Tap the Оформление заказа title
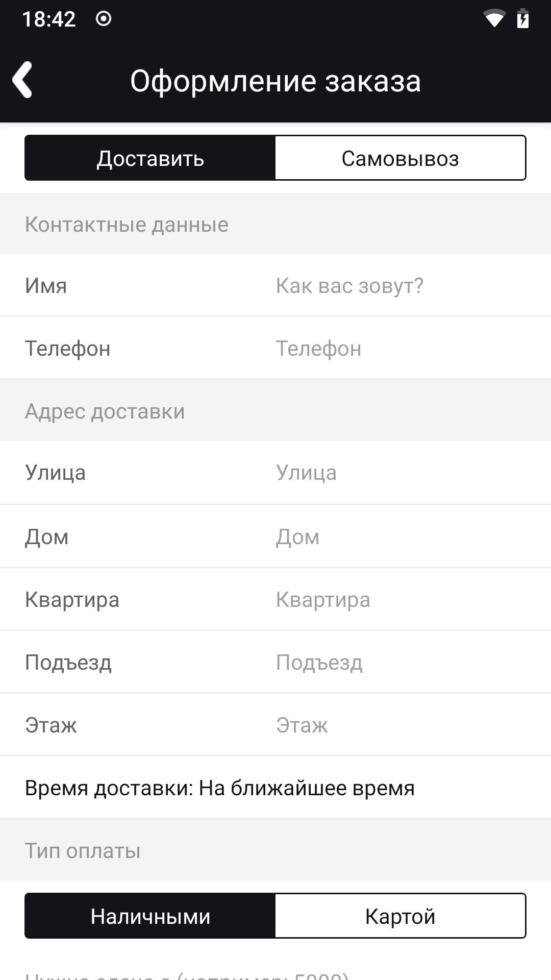The image size is (551, 980). point(275,81)
